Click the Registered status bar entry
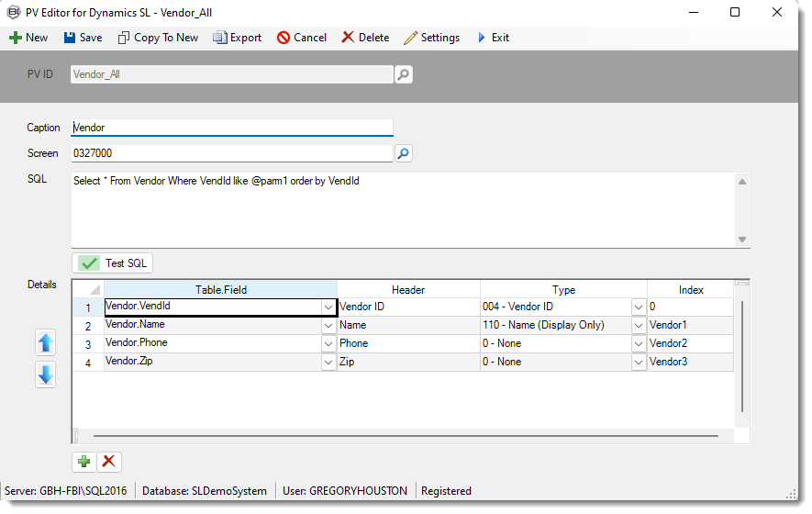This screenshot has width=812, height=514. (x=446, y=491)
